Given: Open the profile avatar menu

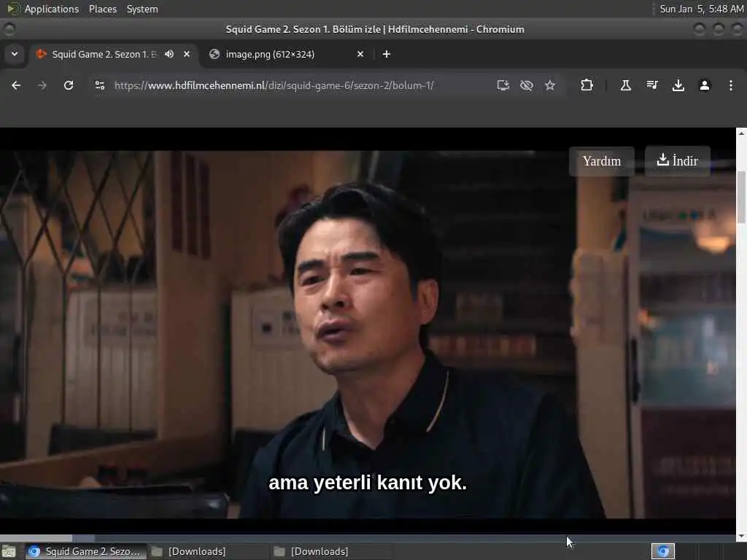Looking at the screenshot, I should [x=705, y=85].
